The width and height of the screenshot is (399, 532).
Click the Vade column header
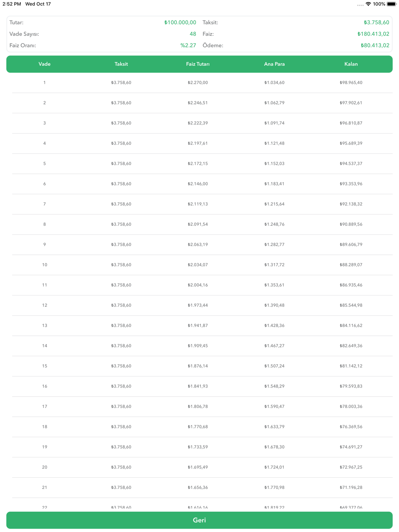(x=44, y=64)
